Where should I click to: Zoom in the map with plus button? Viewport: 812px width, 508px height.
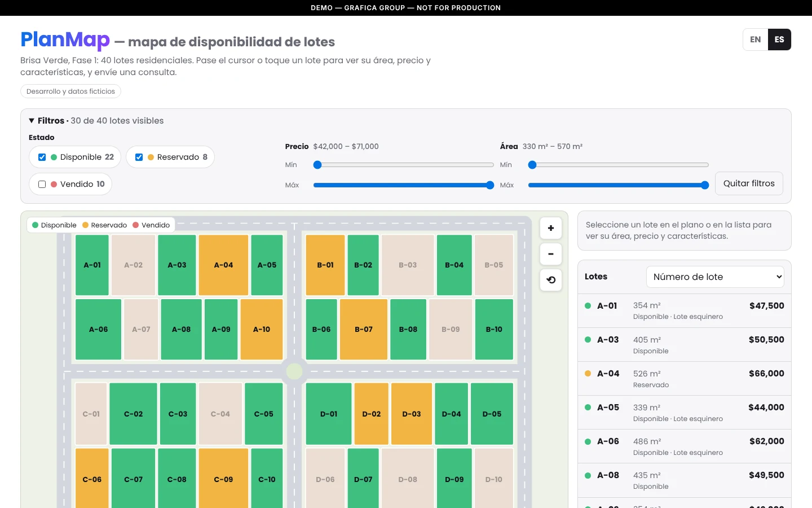(551, 228)
